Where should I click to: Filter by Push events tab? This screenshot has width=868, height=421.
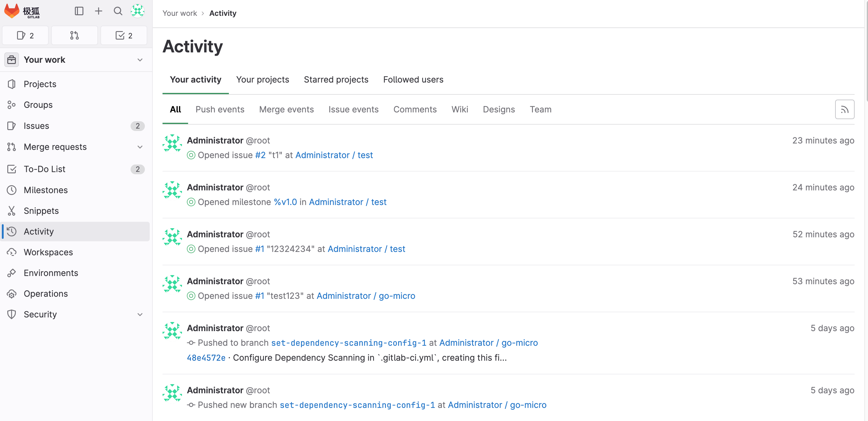(220, 109)
